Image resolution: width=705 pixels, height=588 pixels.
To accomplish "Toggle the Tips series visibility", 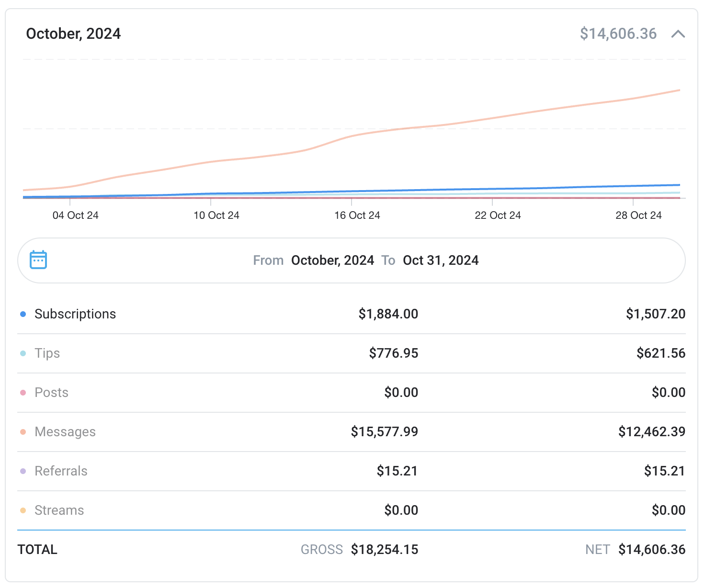I will pyautogui.click(x=47, y=353).
